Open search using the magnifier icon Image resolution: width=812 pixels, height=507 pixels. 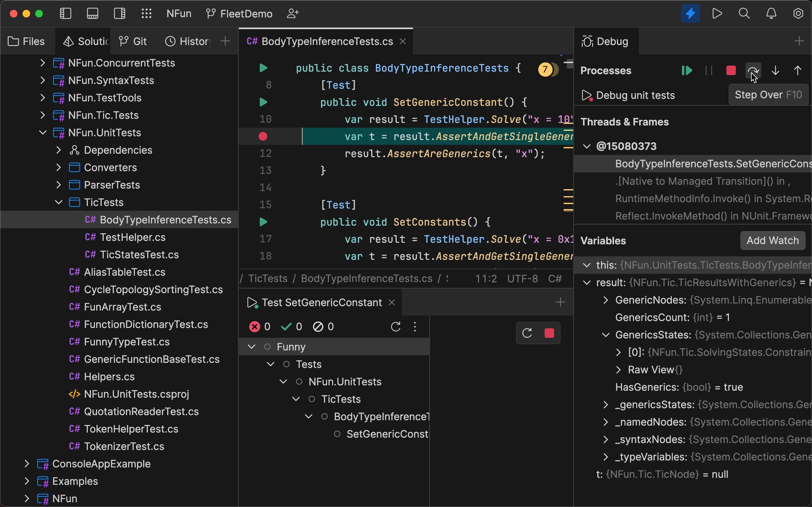pos(744,13)
